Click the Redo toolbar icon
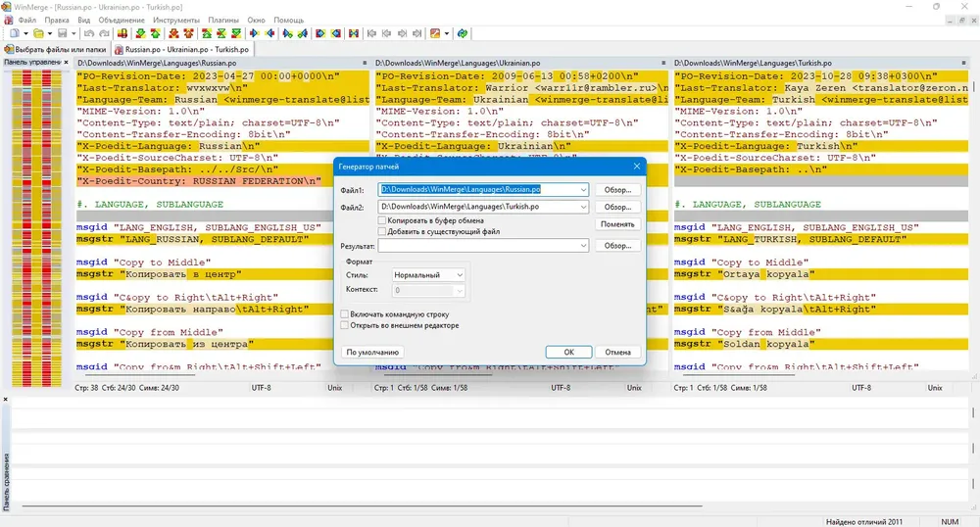The image size is (980, 527). click(105, 33)
